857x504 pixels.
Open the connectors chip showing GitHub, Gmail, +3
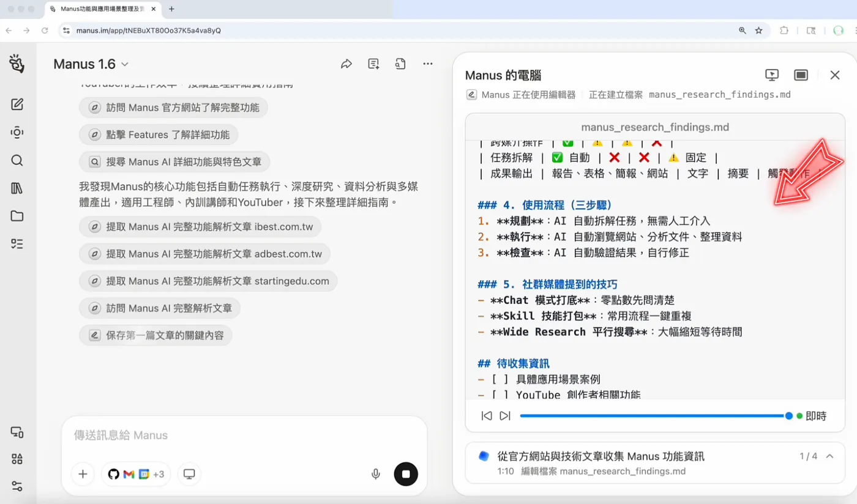click(x=136, y=474)
